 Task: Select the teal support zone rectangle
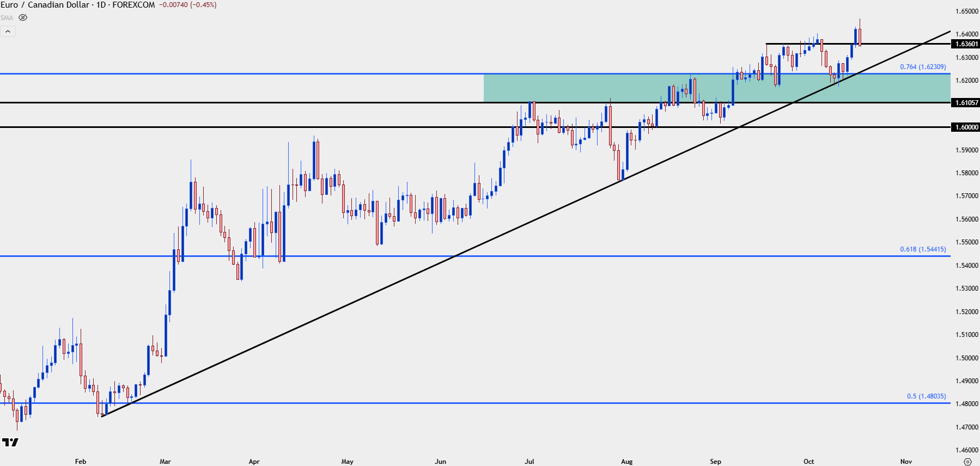coord(717,88)
